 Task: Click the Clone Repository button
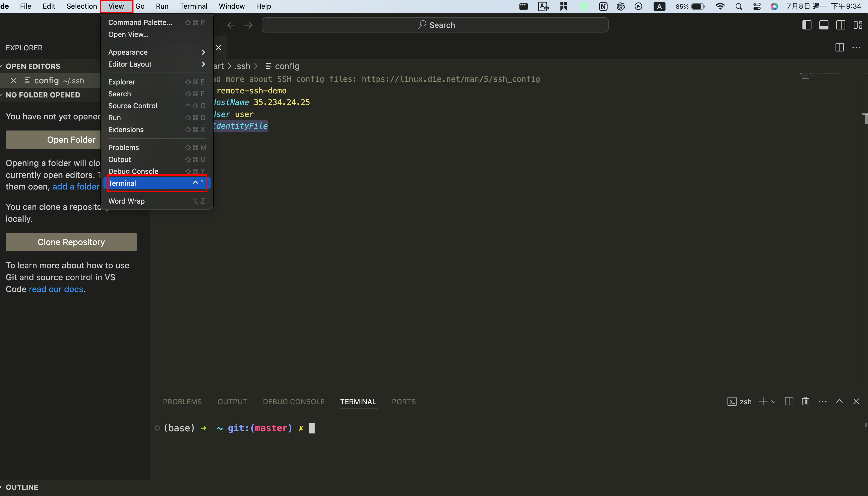[71, 242]
